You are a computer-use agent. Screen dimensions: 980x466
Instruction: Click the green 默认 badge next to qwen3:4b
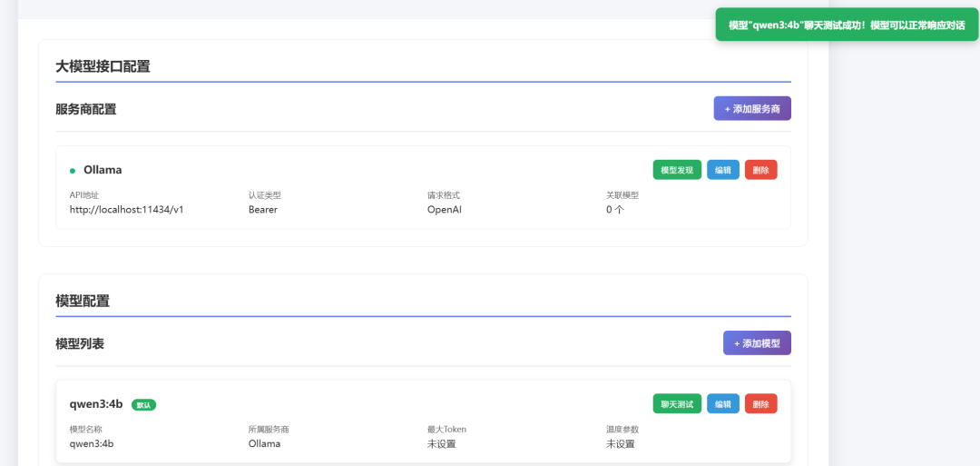click(x=143, y=404)
